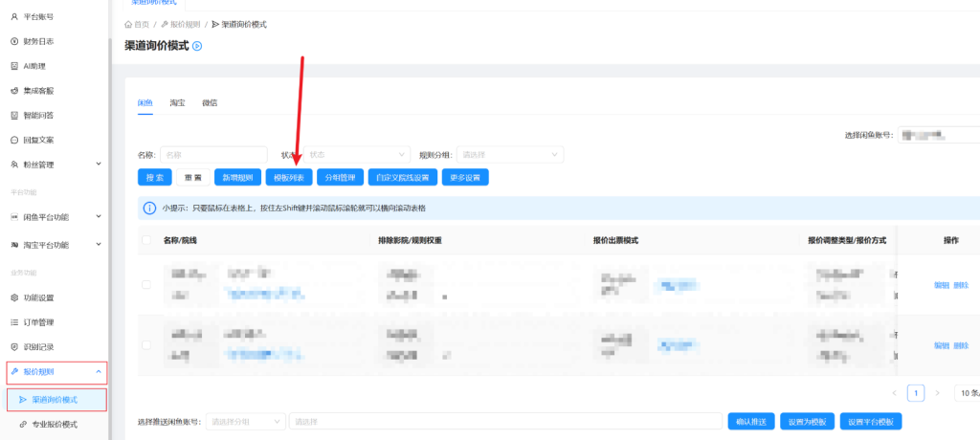Image resolution: width=980 pixels, height=440 pixels.
Task: Select 渠道询价模式 paper-plane icon in sidebar
Action: click(x=23, y=400)
